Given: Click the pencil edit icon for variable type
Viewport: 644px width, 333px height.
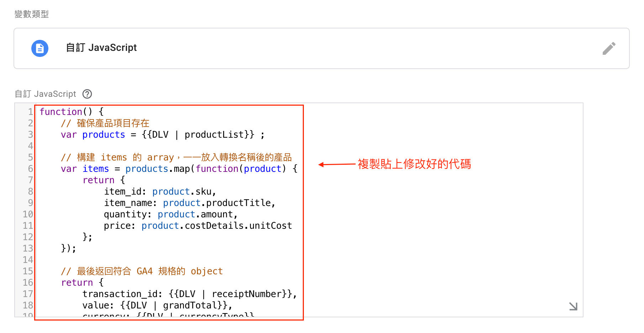Looking at the screenshot, I should point(609,48).
